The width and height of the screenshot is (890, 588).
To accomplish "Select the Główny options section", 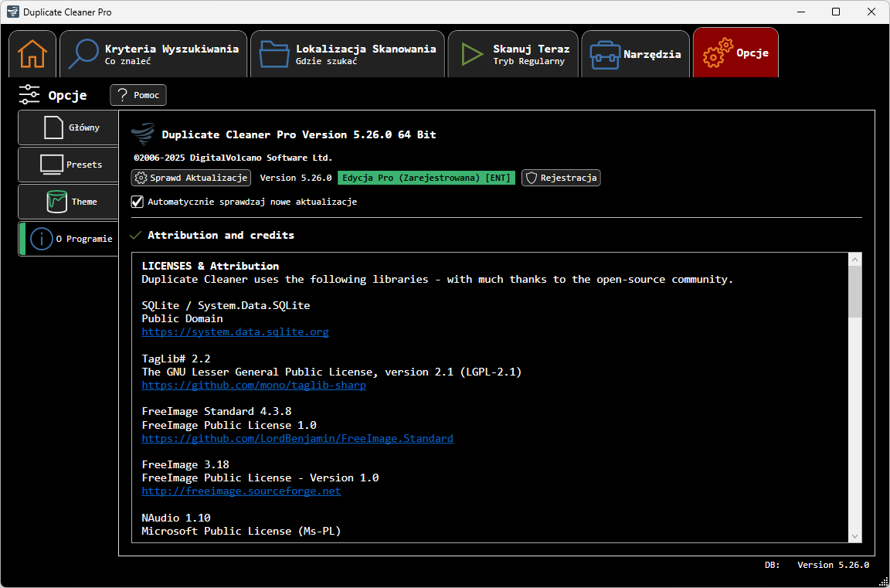I will tap(68, 127).
